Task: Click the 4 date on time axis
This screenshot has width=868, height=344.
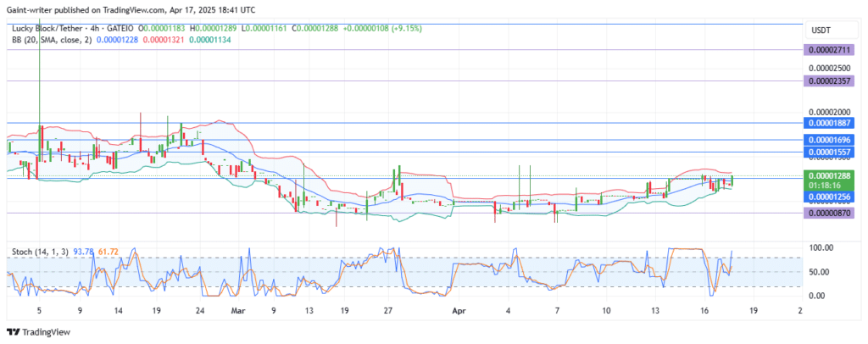Action: click(508, 311)
